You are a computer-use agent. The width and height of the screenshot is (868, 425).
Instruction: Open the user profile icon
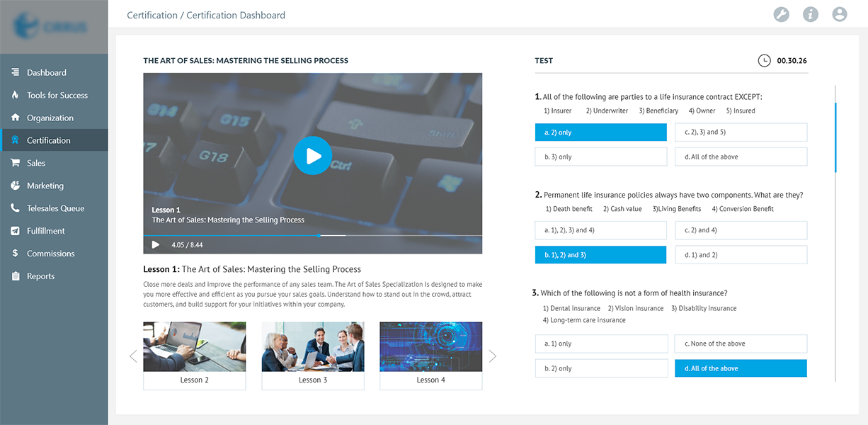point(840,14)
